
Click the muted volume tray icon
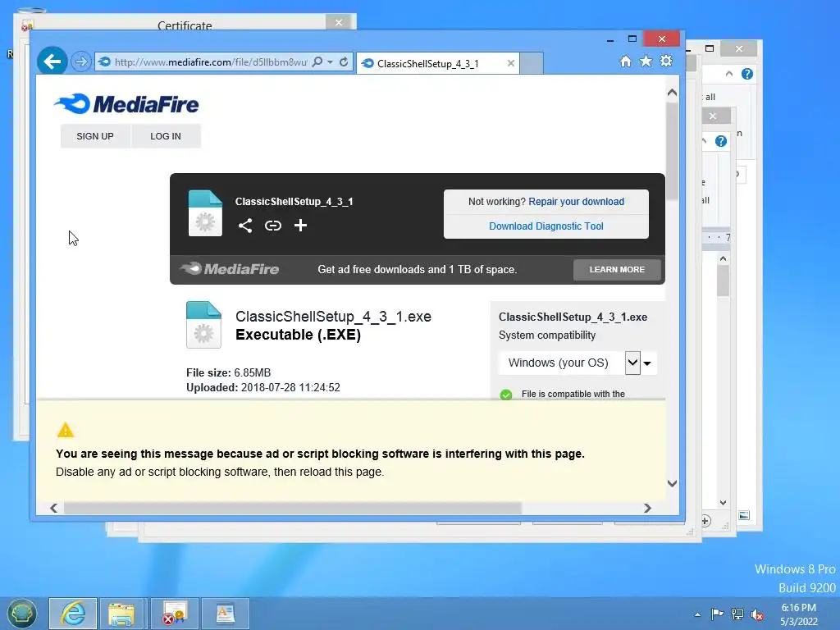tap(757, 614)
